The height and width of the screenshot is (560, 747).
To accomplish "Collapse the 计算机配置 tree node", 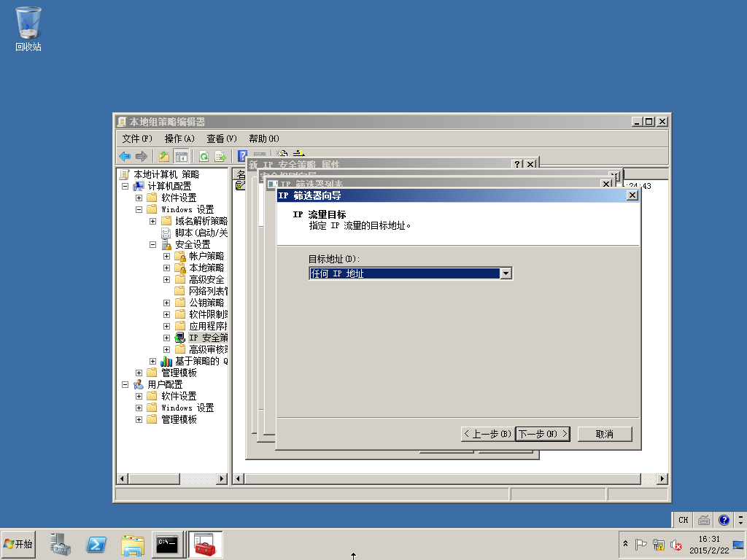I will [x=125, y=186].
